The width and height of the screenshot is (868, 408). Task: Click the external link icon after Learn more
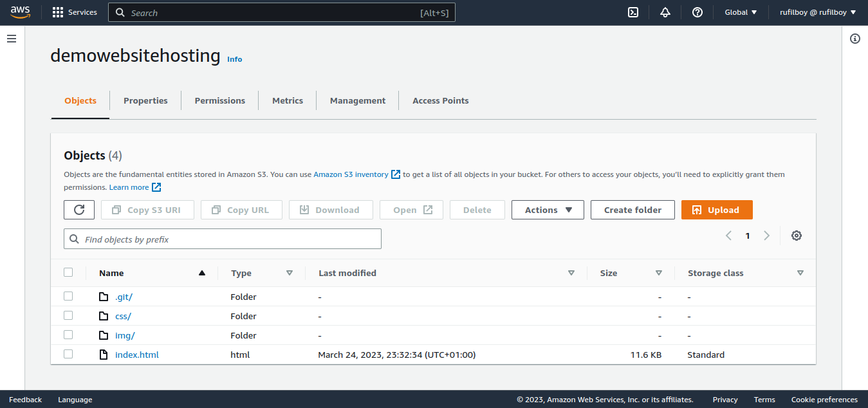click(x=156, y=187)
